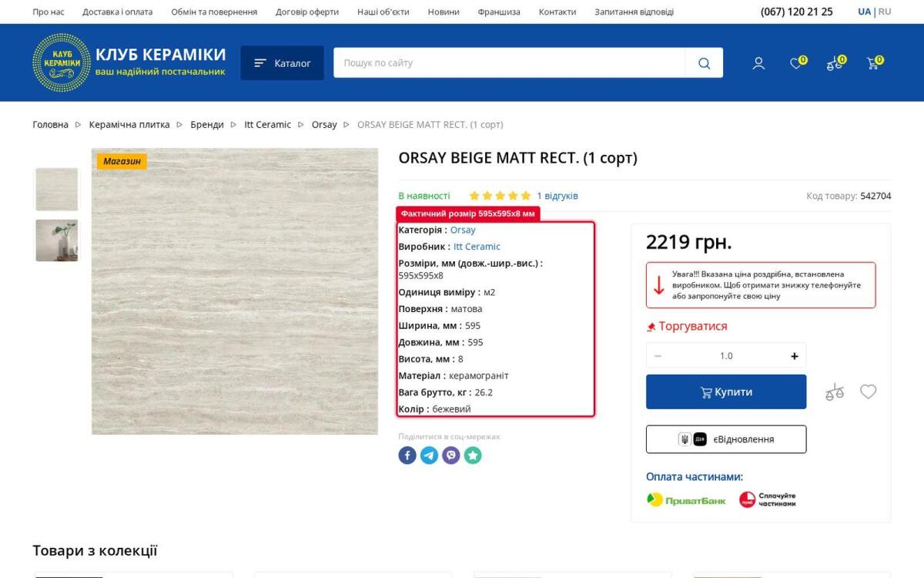
Task: Click the Клуб Кераміки logo
Action: [129, 63]
